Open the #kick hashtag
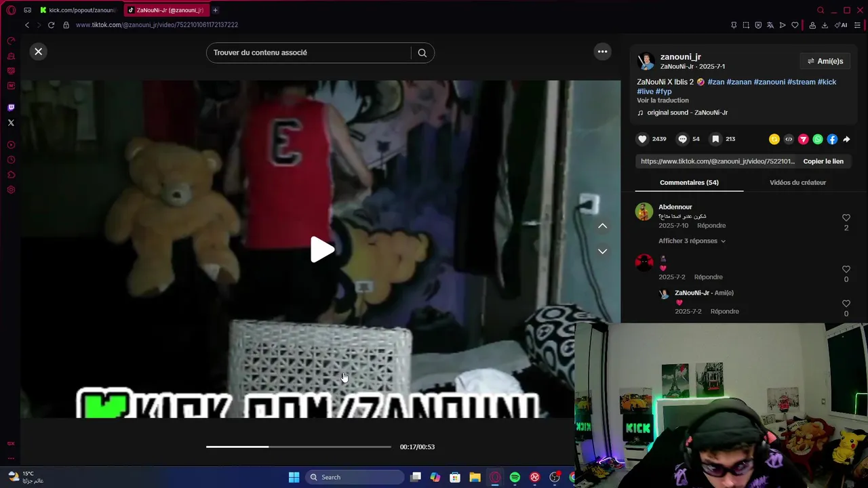868x488 pixels. pos(827,82)
